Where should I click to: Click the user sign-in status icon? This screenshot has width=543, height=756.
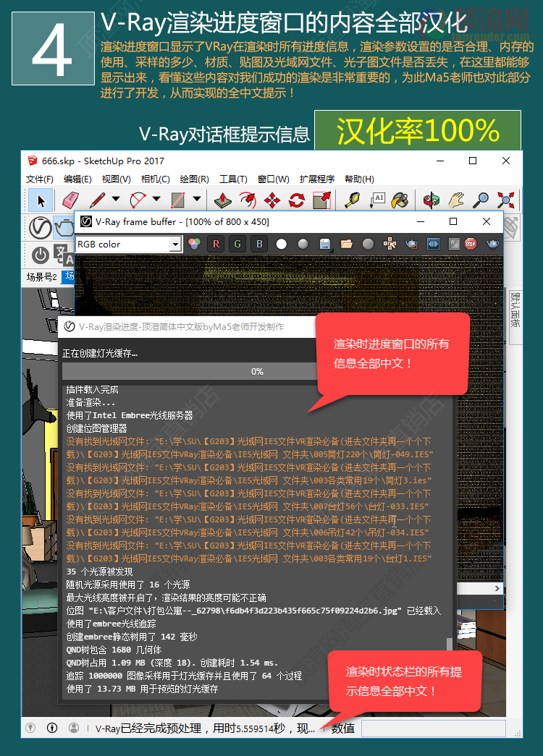coord(73,728)
